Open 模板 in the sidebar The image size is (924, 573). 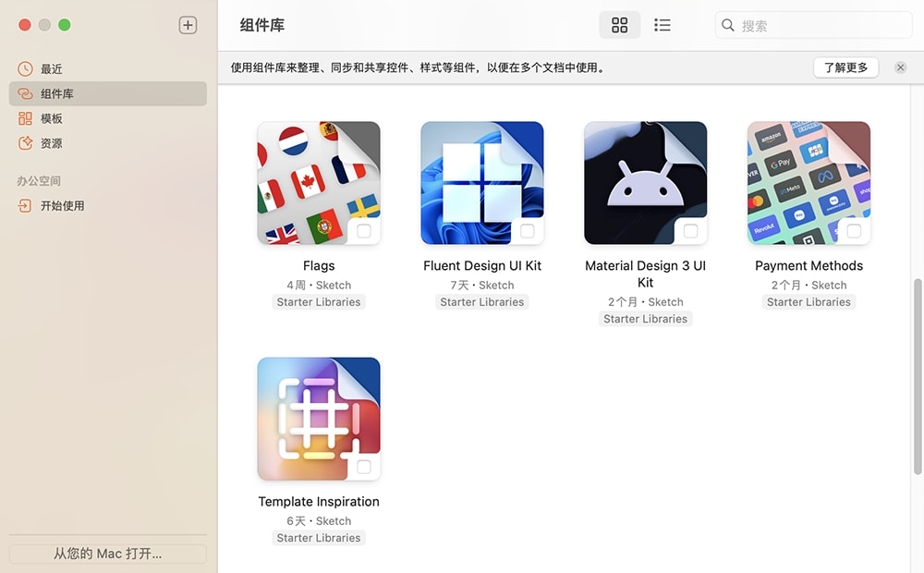click(x=108, y=118)
